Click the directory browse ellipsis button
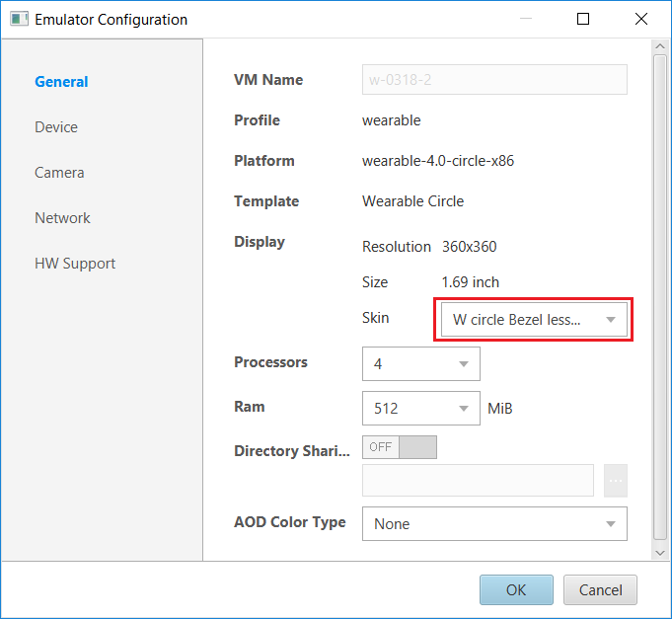Screen dimensions: 672x619 pyautogui.click(x=616, y=481)
